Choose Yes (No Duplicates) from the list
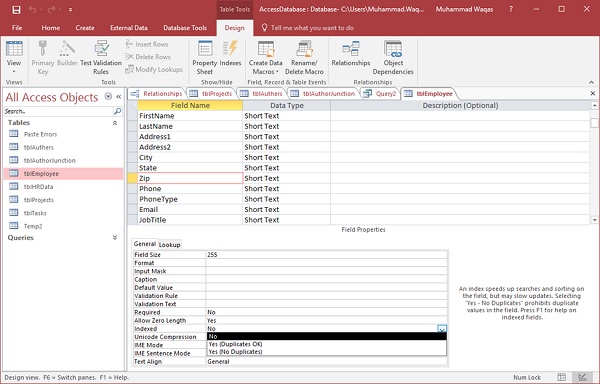 click(x=235, y=352)
